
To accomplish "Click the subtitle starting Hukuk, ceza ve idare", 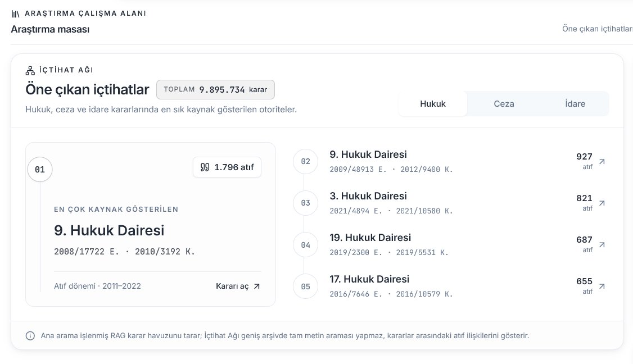I will click(x=161, y=110).
